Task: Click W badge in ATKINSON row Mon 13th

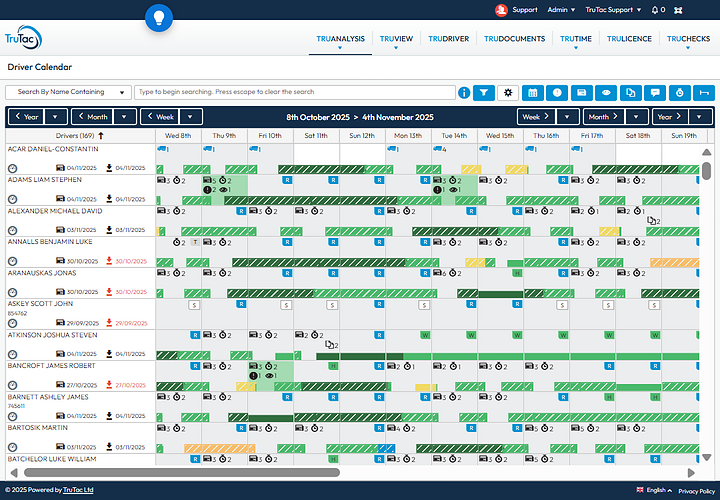Action: pyautogui.click(x=425, y=335)
